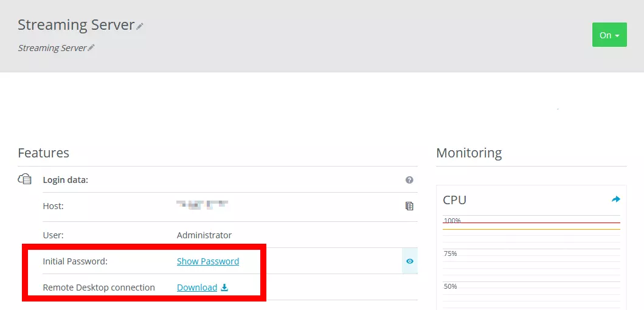The width and height of the screenshot is (644, 310).
Task: Click the Host: label
Action: [54, 206]
